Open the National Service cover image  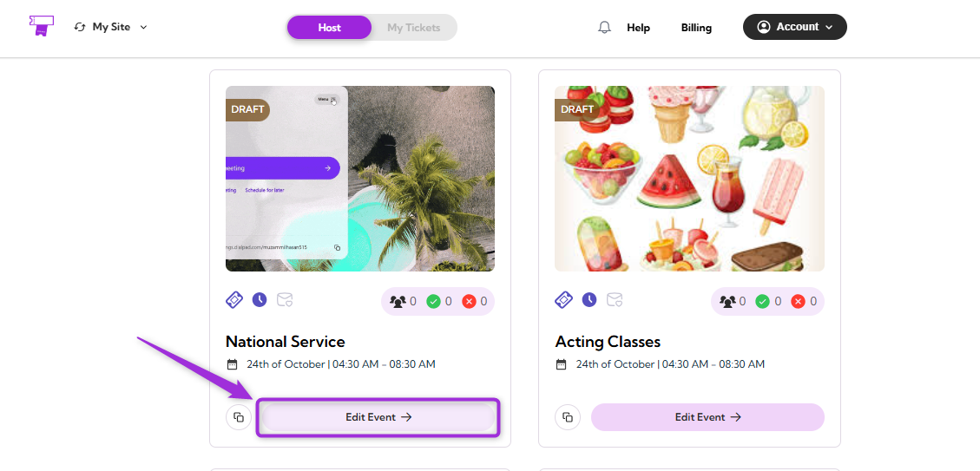360,179
